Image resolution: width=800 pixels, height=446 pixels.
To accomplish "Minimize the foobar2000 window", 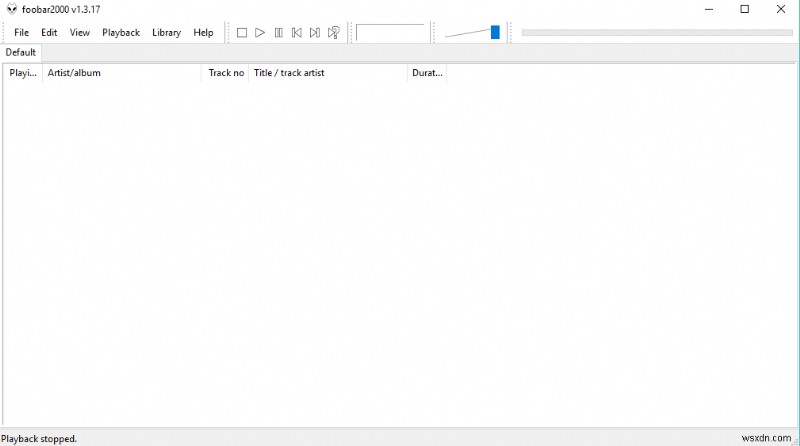I will 709,9.
